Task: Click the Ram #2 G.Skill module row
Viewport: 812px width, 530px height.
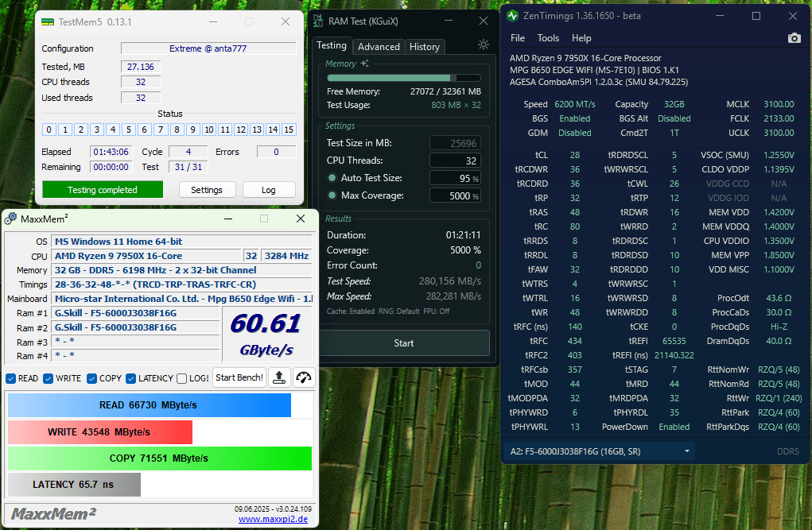Action: (x=136, y=327)
